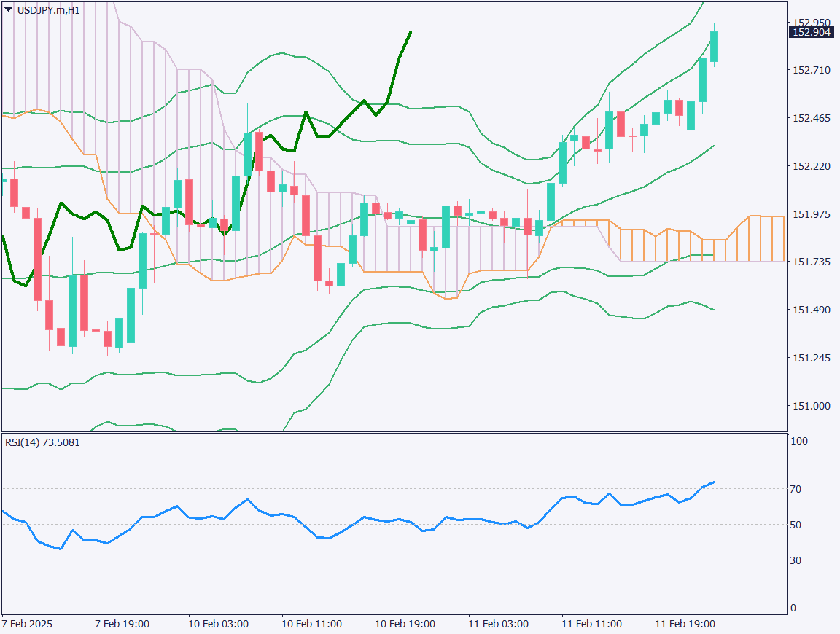
Task: Select the 10 Feb 03:00 time label
Action: pos(218,625)
